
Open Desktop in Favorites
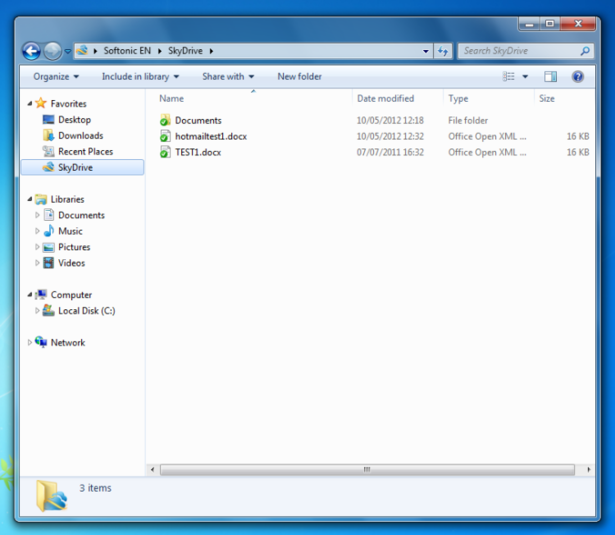coord(74,119)
